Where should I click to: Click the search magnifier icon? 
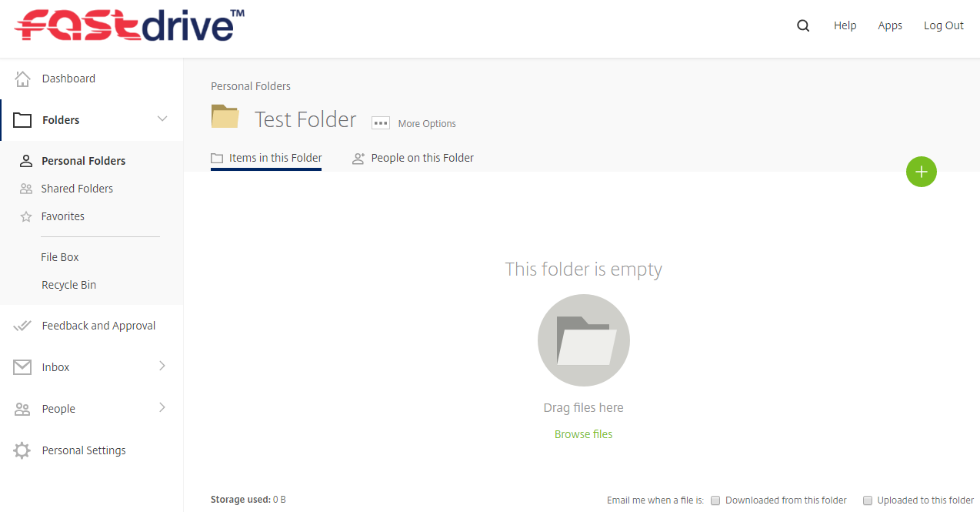click(803, 25)
